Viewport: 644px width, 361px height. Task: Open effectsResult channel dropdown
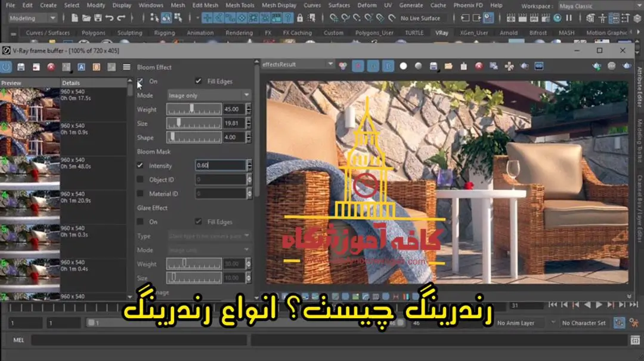(298, 64)
